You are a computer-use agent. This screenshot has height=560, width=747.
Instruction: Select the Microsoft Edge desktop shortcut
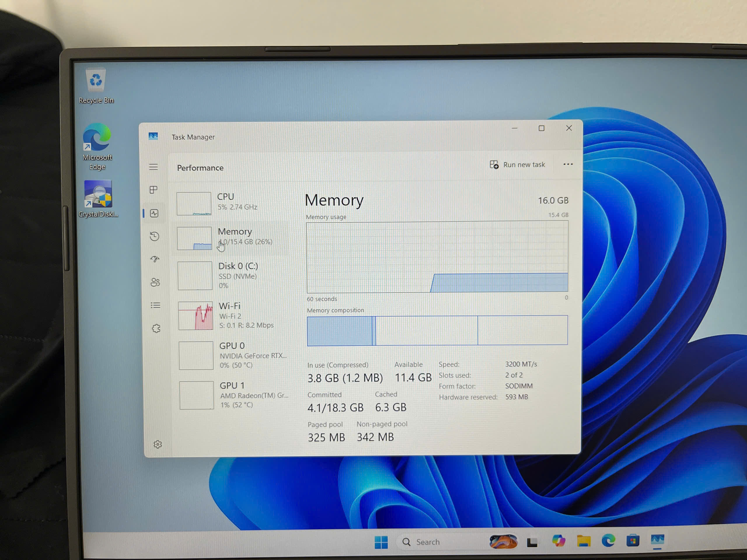pyautogui.click(x=97, y=147)
